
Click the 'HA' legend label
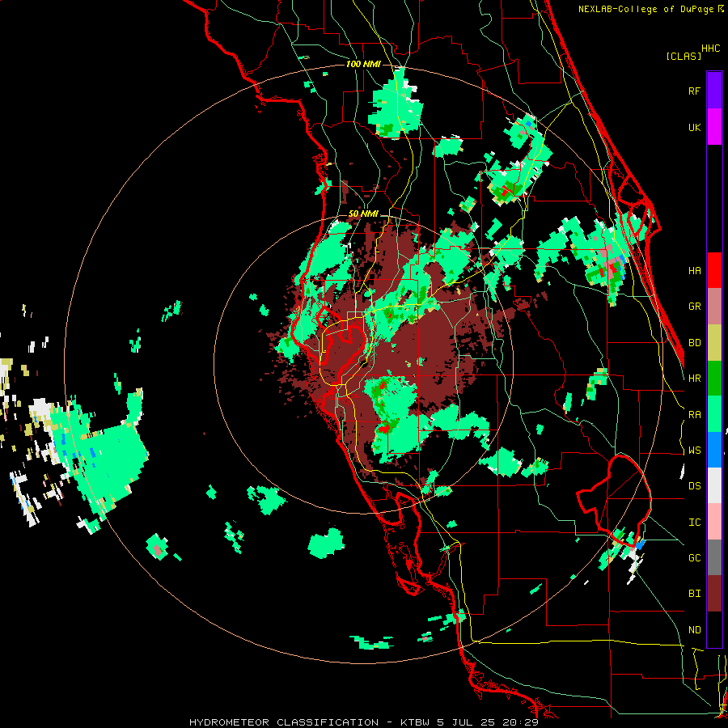point(695,270)
